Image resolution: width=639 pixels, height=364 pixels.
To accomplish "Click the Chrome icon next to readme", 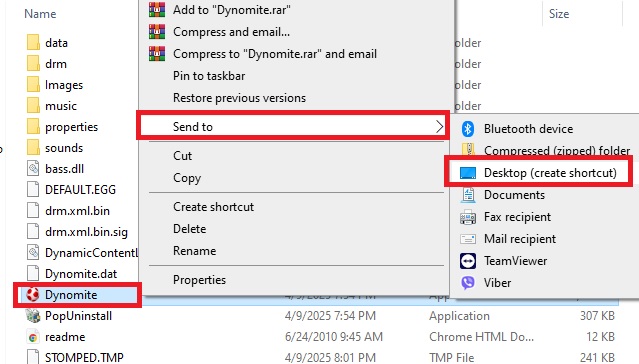I will pyautogui.click(x=33, y=337).
